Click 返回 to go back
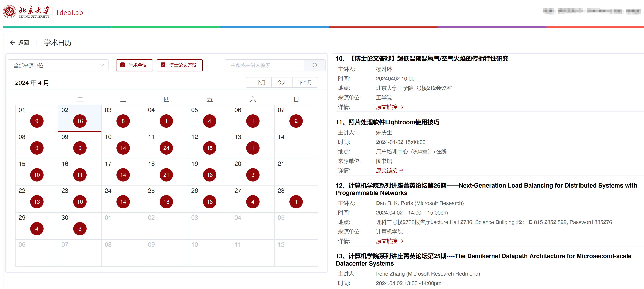Image resolution: width=644 pixels, height=289 pixels. 23,43
